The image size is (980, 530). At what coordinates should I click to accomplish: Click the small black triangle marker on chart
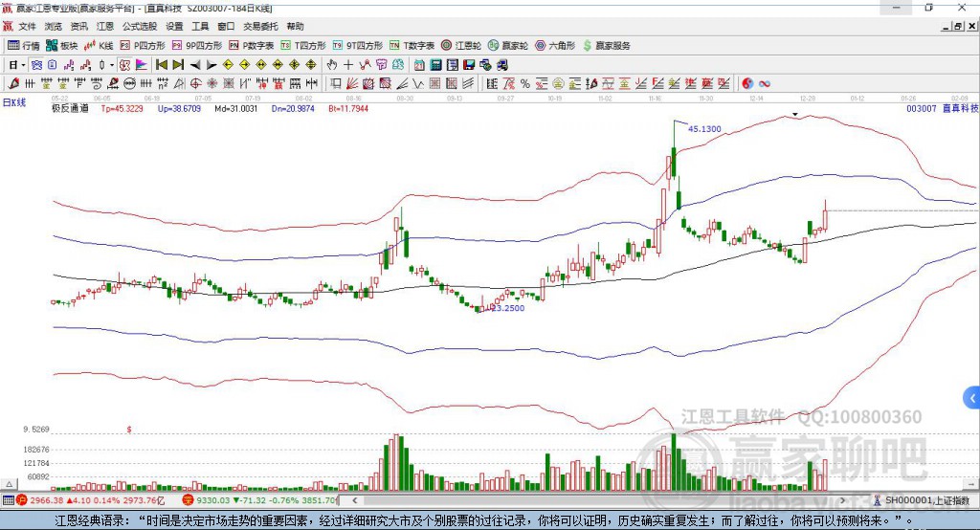[x=795, y=115]
